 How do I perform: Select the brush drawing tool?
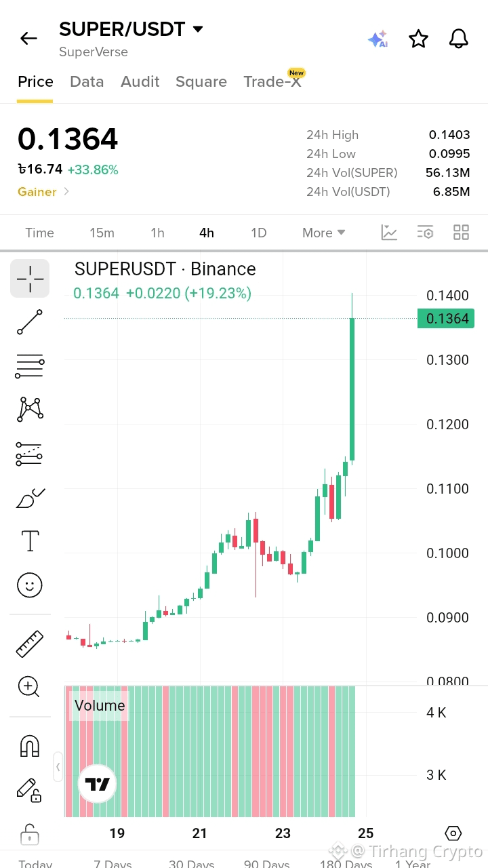(x=30, y=498)
